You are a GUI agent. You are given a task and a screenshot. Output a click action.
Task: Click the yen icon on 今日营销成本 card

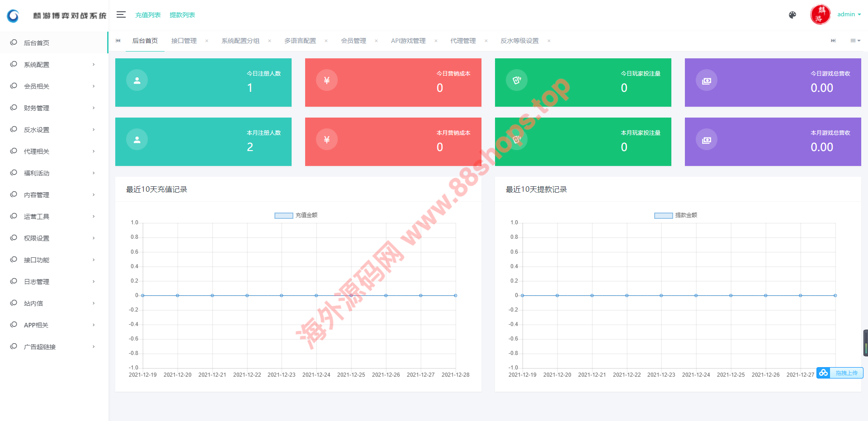click(x=326, y=80)
